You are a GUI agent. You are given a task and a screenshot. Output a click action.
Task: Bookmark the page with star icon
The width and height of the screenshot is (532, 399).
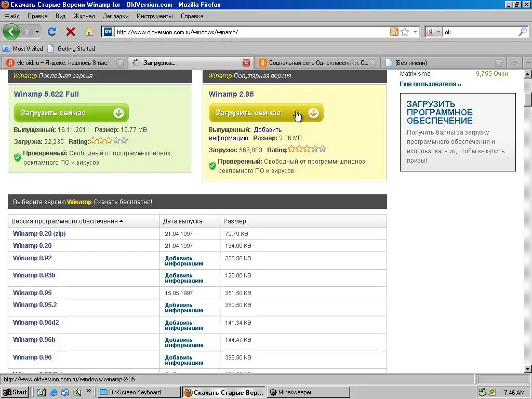coord(405,32)
